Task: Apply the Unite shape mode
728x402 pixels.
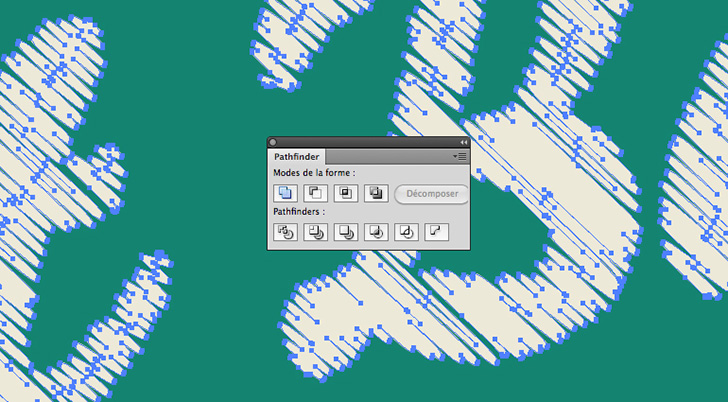Action: tap(285, 193)
